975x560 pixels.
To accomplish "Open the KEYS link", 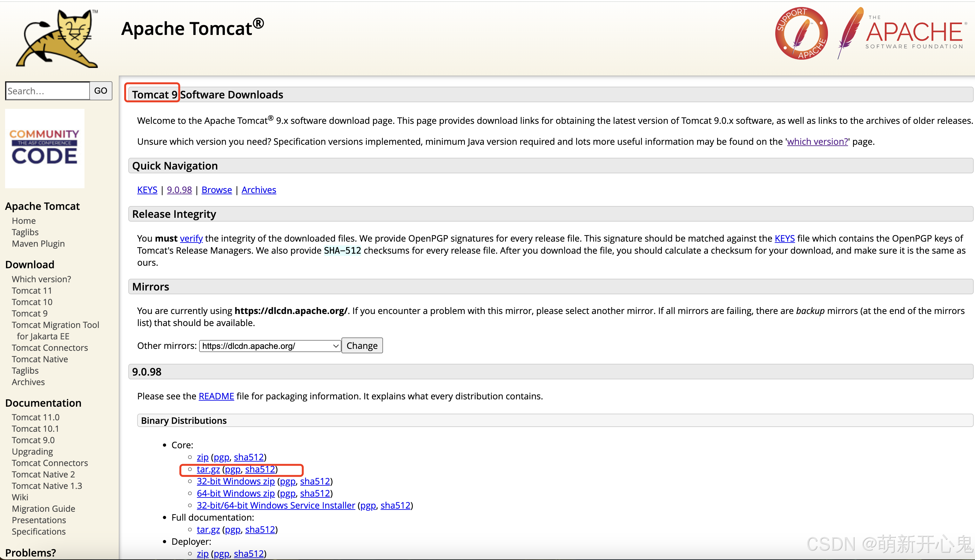I will (147, 190).
